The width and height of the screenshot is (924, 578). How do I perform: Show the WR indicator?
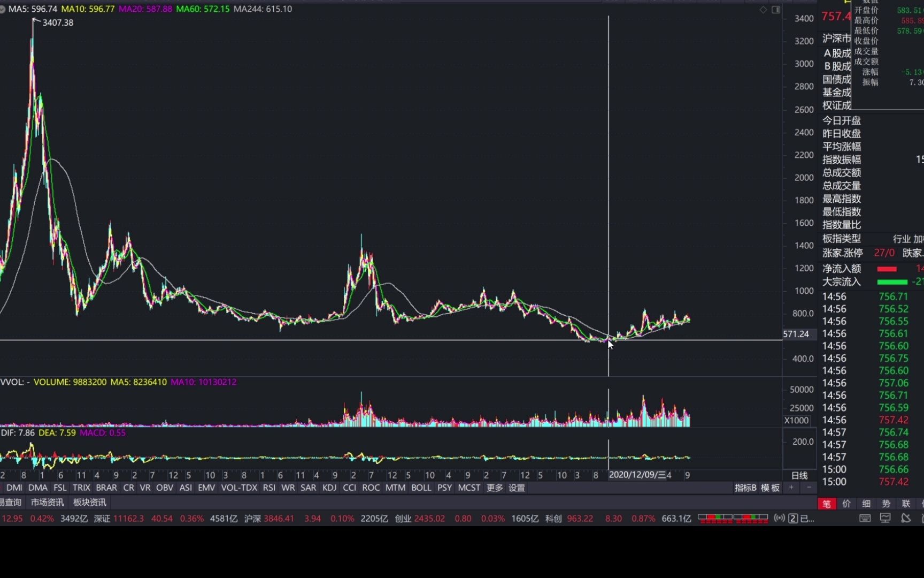click(x=288, y=488)
